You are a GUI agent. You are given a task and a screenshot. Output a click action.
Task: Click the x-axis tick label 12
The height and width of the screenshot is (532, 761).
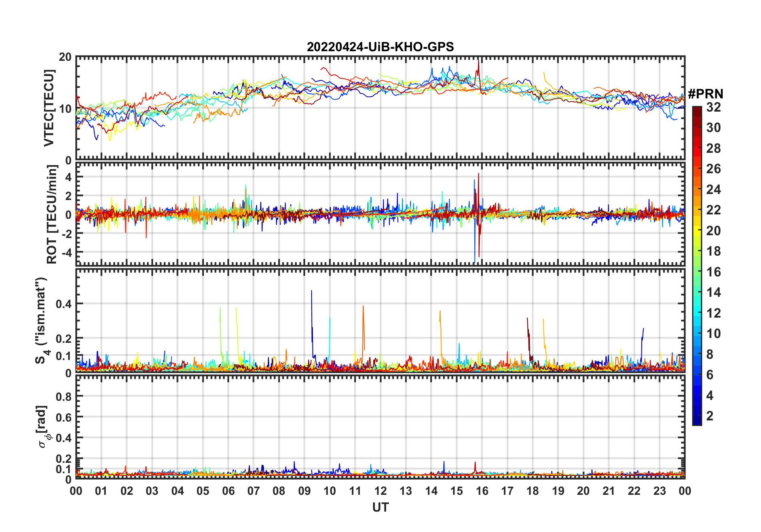[x=380, y=491]
